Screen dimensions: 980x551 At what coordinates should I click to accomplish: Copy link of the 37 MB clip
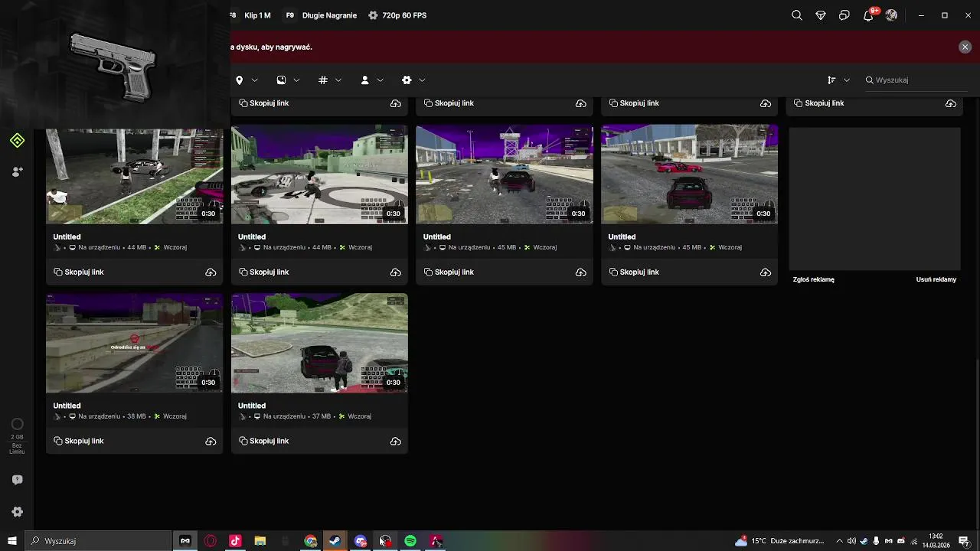(264, 441)
